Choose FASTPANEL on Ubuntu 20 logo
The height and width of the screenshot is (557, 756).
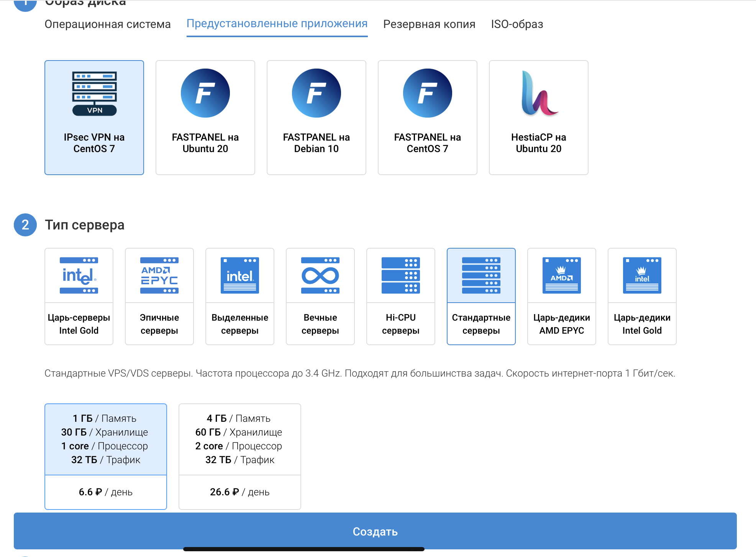[x=205, y=93]
